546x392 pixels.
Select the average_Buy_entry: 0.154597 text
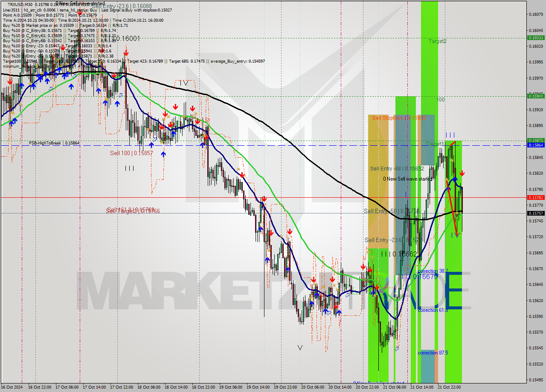click(x=237, y=61)
